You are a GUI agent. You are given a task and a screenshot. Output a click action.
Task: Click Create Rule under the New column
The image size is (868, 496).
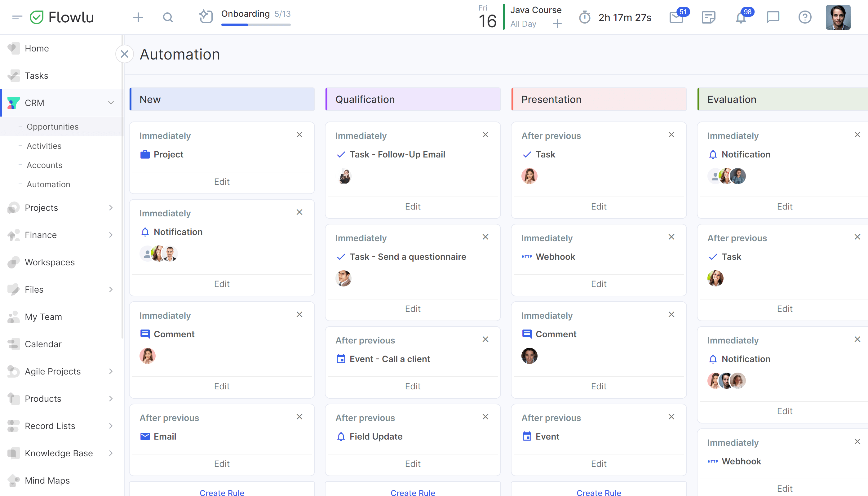coord(221,492)
